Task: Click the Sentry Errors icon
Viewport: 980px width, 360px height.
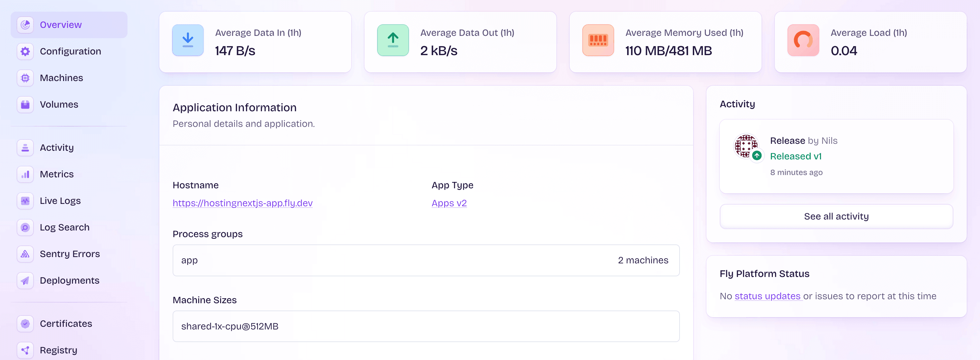Action: point(25,254)
